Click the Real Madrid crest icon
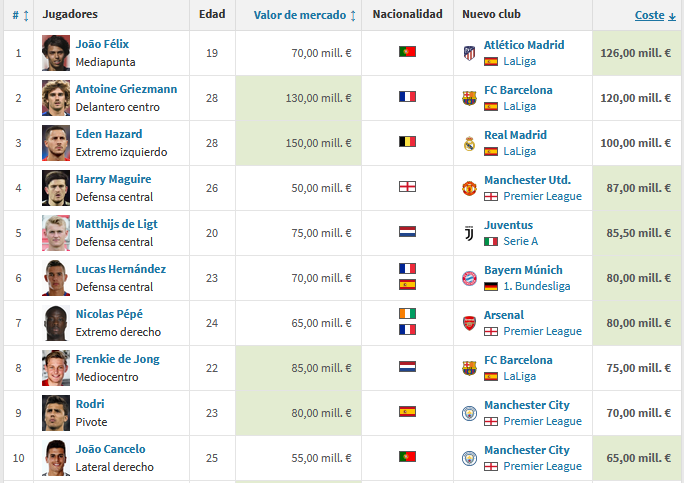 pyautogui.click(x=469, y=144)
